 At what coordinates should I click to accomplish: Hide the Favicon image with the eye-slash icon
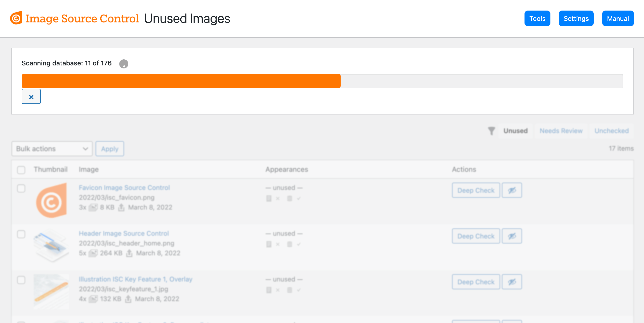(x=512, y=190)
